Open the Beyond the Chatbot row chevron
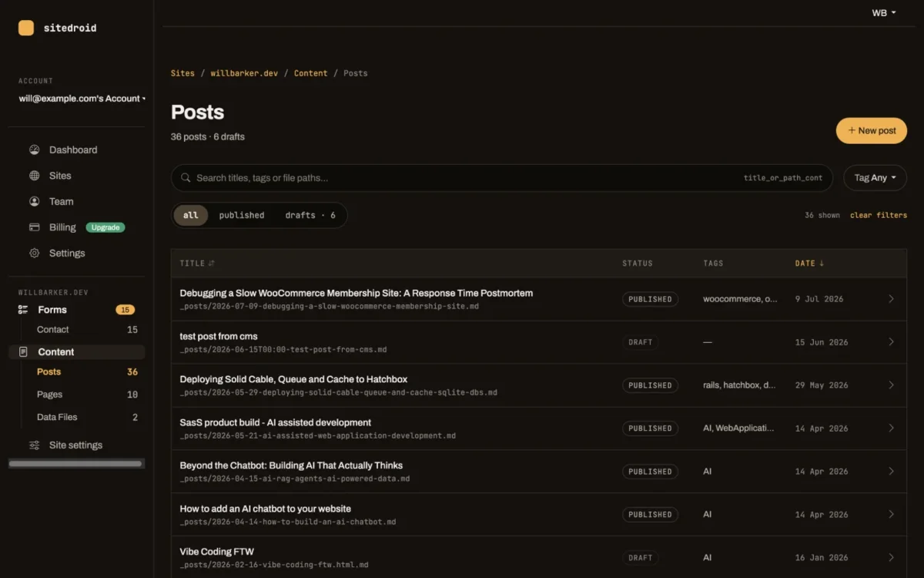Screen dimensions: 924x578 pyautogui.click(x=891, y=472)
